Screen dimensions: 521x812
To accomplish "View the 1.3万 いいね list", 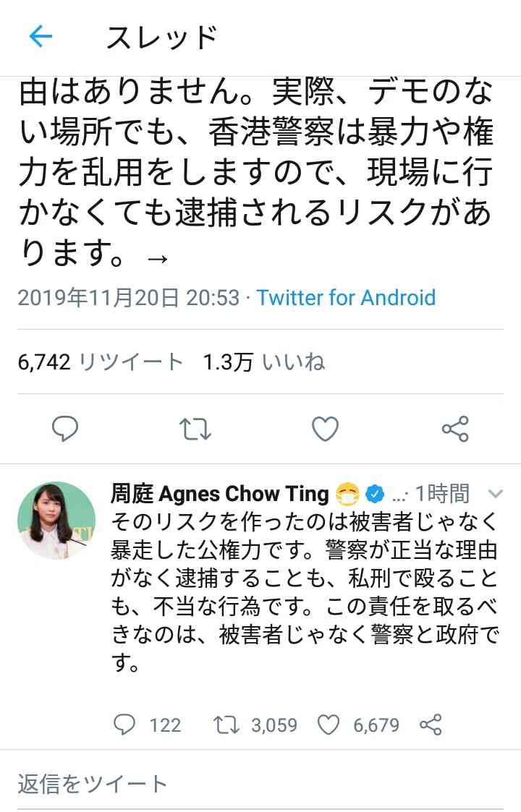I will point(264,362).
